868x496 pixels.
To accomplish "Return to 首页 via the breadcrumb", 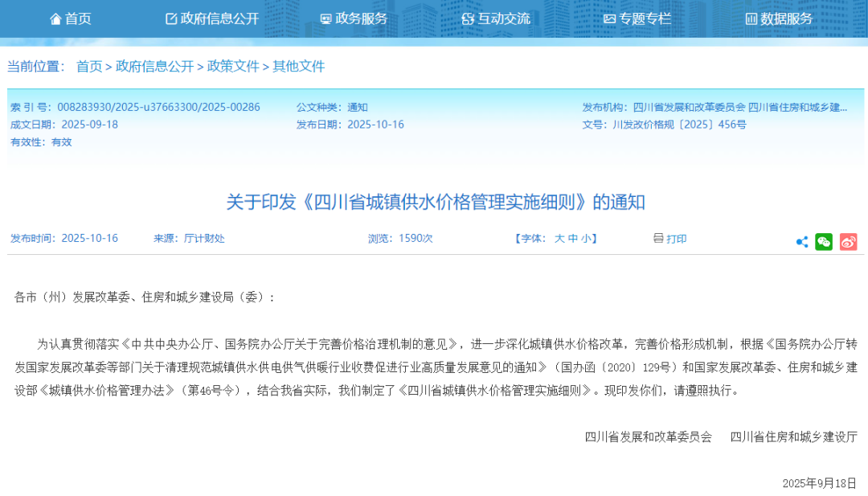I will [x=88, y=66].
